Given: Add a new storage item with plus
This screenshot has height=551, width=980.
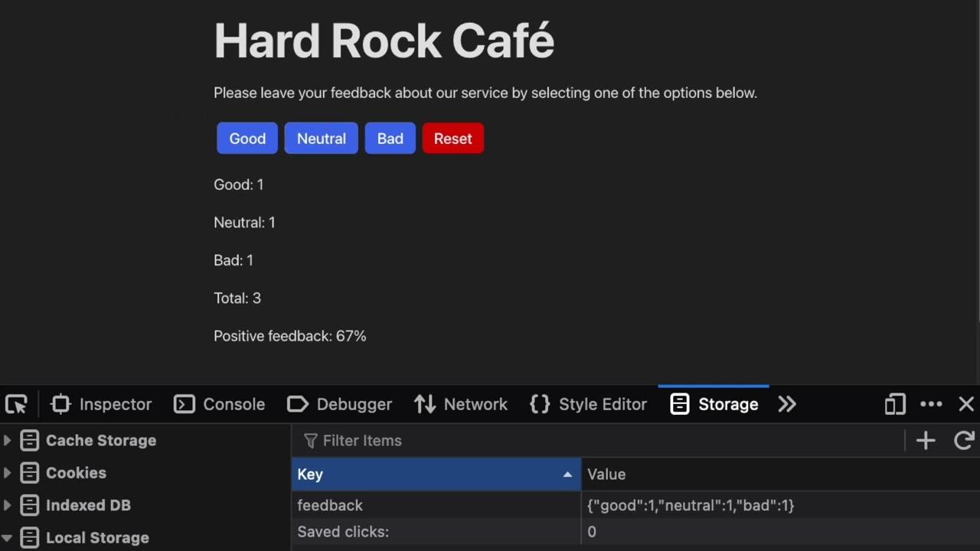Looking at the screenshot, I should pyautogui.click(x=926, y=440).
